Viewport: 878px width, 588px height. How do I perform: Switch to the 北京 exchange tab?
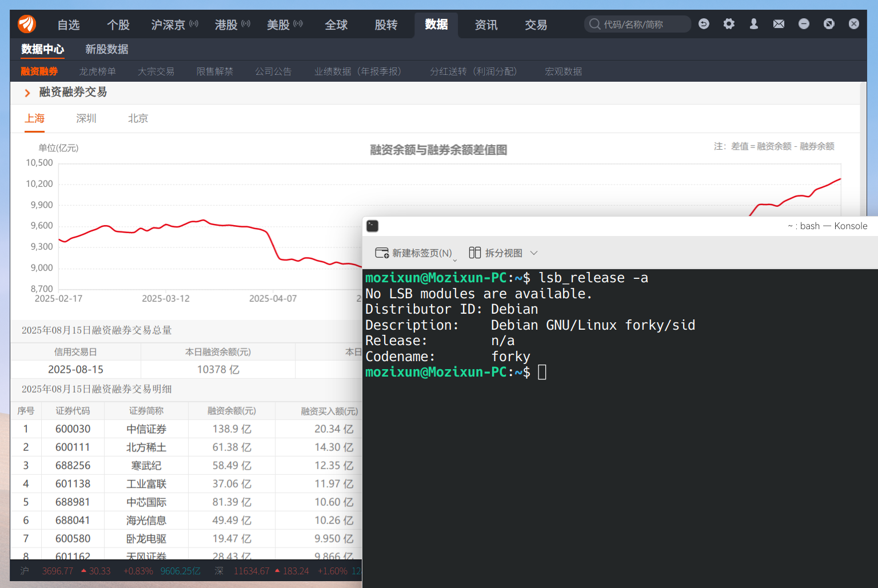click(x=138, y=118)
